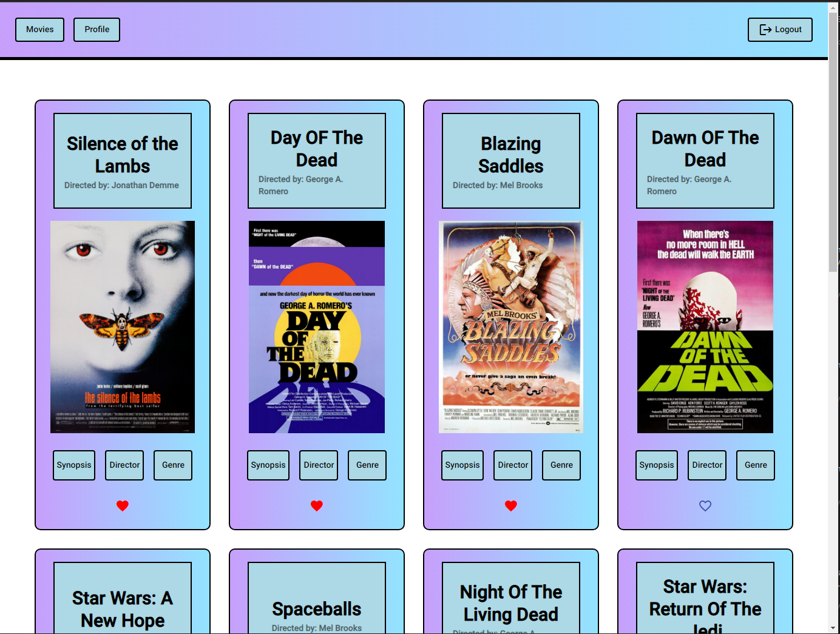Viewport: 840px width, 634px height.
Task: Click the 'Spaceballs' title
Action: (317, 609)
